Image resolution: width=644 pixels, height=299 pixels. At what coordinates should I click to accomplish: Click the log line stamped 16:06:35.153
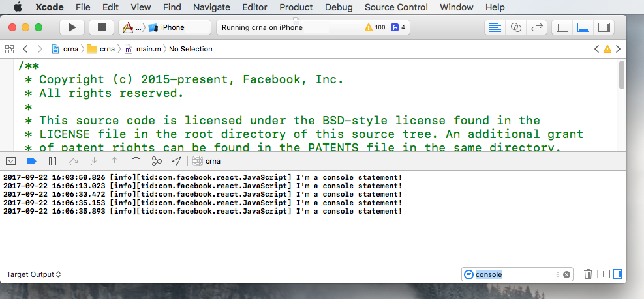click(x=202, y=203)
